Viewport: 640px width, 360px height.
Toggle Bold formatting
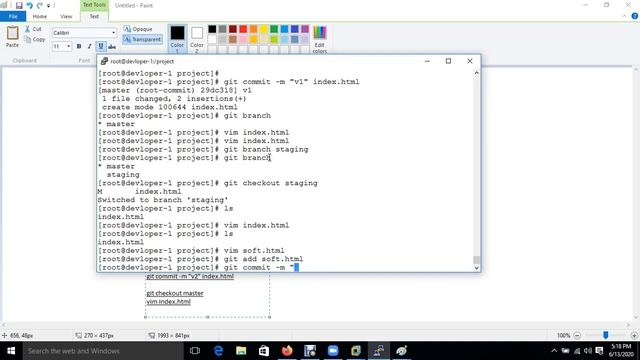tap(79, 46)
